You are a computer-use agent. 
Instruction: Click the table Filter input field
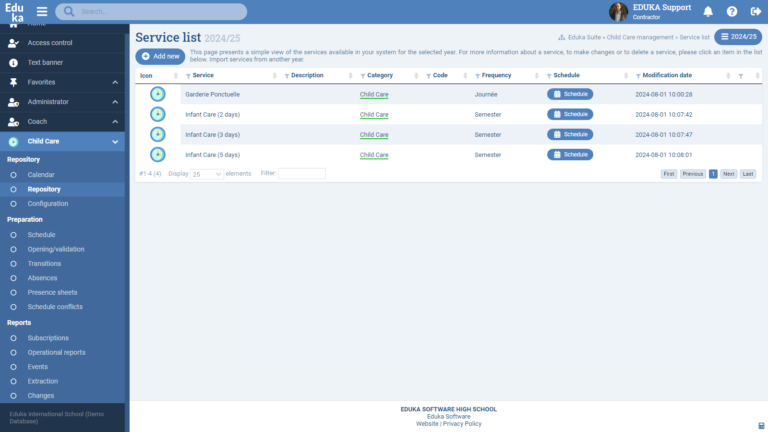301,174
